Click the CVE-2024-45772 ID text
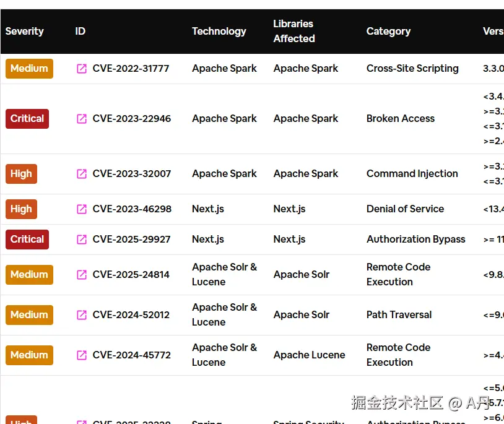The image size is (504, 424). tap(131, 355)
